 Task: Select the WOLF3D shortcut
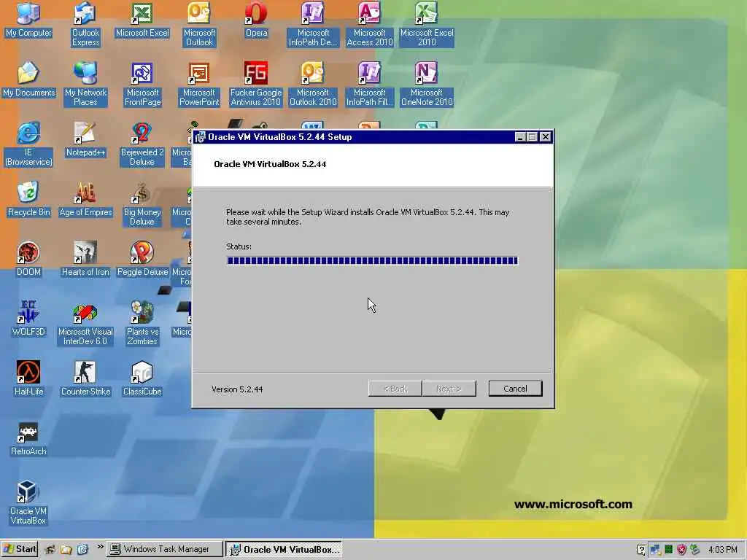click(x=28, y=319)
